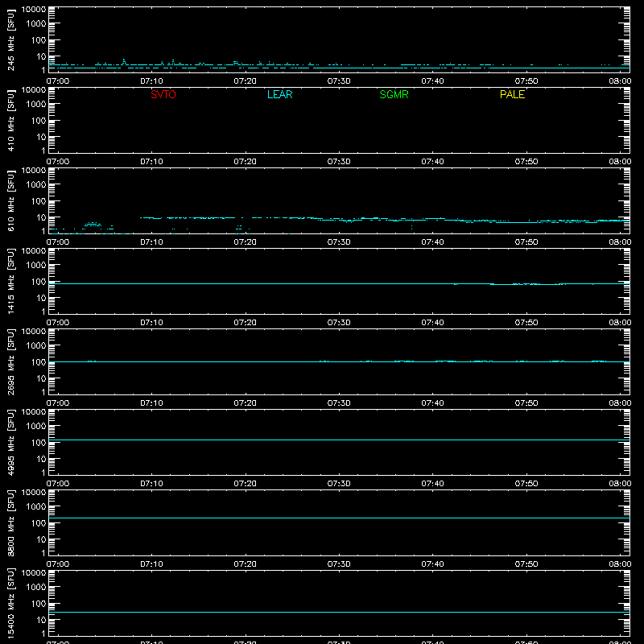Click '08:00' under the 245 MHz panel
644x644 pixels.
tap(620, 81)
